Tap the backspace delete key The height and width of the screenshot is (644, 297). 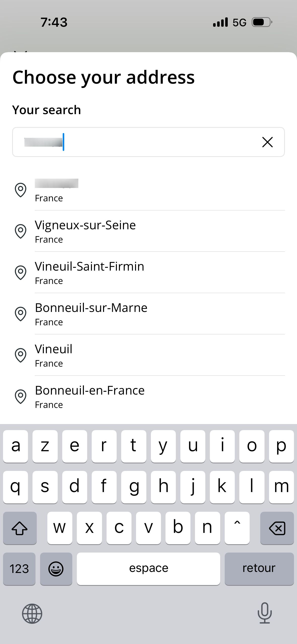pyautogui.click(x=277, y=528)
